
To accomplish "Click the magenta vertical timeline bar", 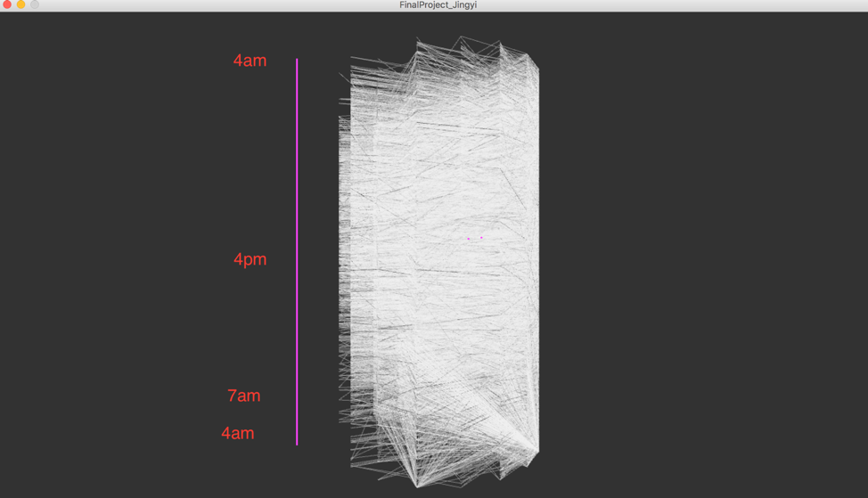I will pos(297,252).
